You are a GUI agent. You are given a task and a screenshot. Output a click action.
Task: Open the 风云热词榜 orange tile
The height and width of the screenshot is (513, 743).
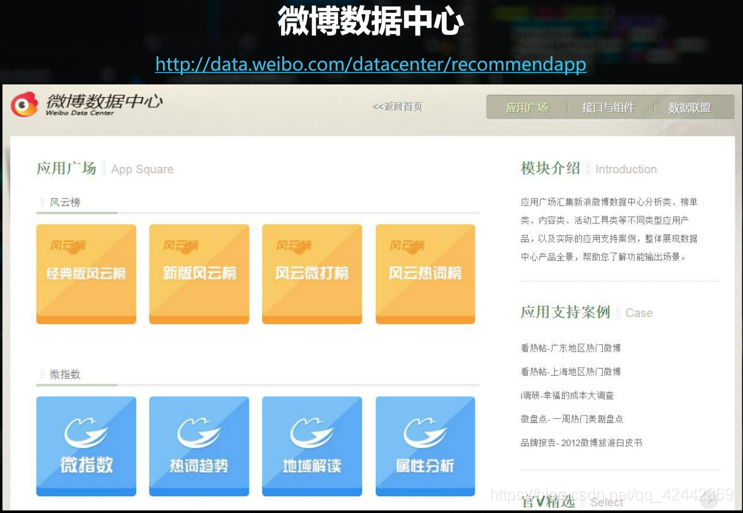425,274
